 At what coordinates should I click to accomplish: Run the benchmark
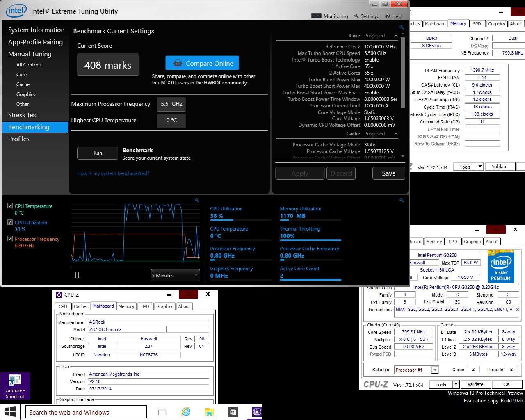pos(98,153)
